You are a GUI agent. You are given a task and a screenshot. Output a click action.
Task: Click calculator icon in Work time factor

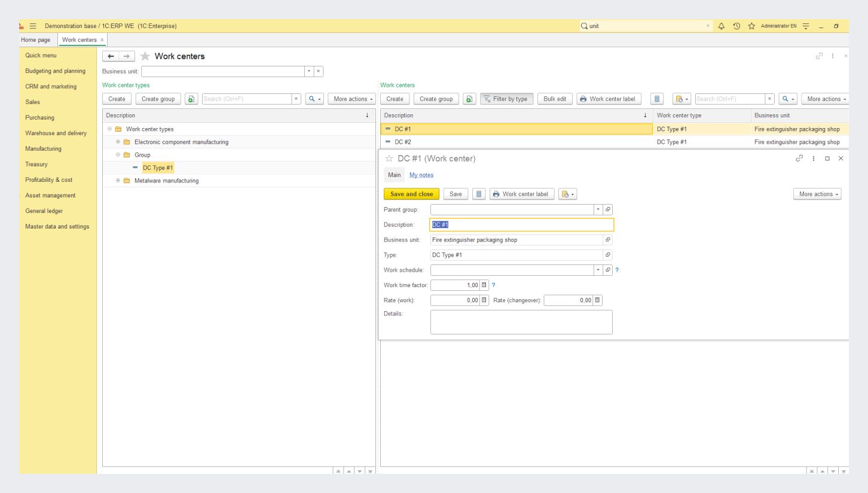click(485, 285)
